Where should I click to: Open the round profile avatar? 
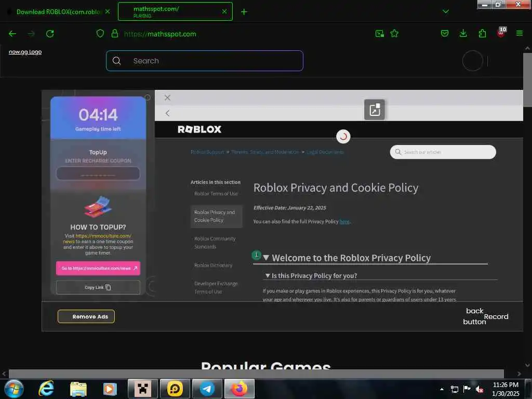pyautogui.click(x=472, y=61)
